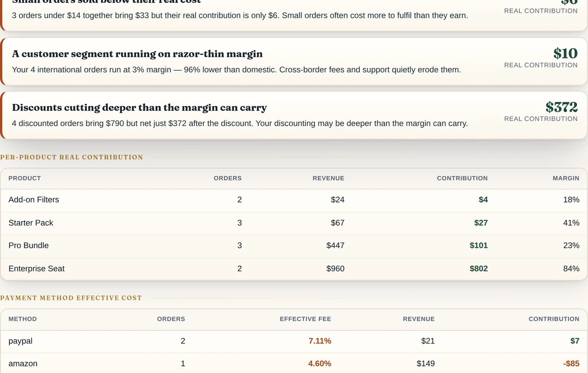Click the $101 contribution for Pro Bundle
Viewport: 588px width, 373px height.
[478, 245]
